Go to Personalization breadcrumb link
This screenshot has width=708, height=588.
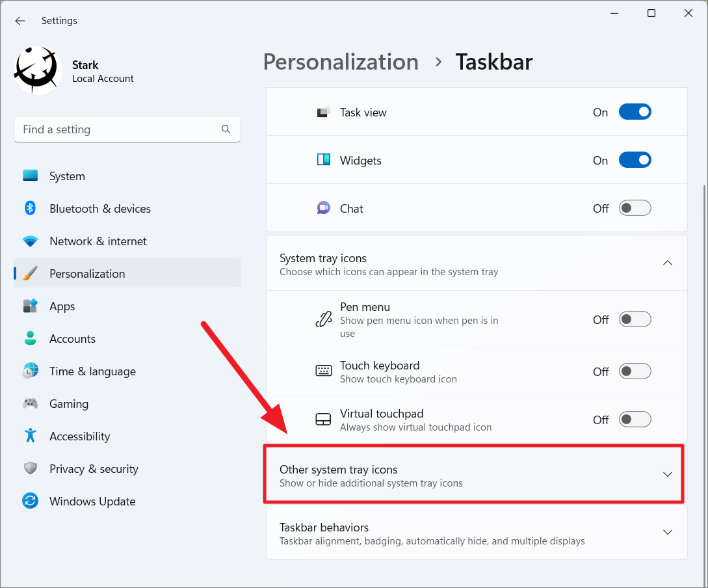[341, 62]
